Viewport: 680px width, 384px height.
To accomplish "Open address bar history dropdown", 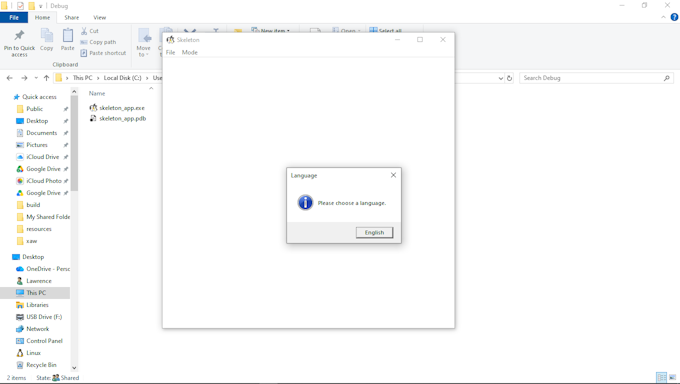I will [500, 78].
